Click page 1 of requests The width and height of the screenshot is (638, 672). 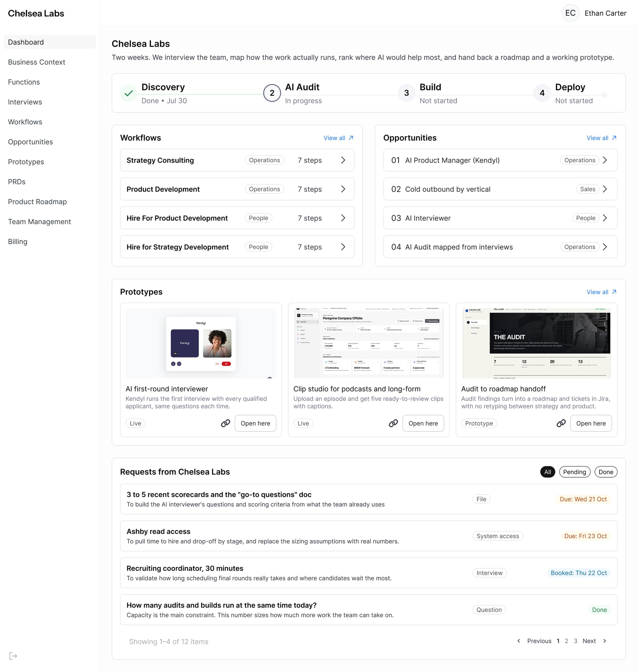coord(558,641)
